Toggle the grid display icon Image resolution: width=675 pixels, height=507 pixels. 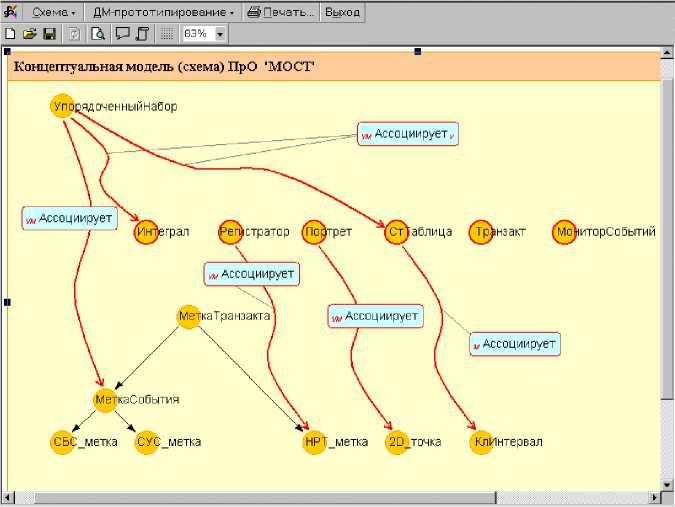click(167, 34)
